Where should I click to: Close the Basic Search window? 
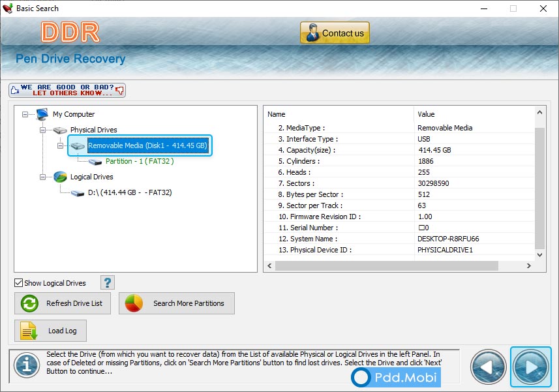(x=543, y=8)
